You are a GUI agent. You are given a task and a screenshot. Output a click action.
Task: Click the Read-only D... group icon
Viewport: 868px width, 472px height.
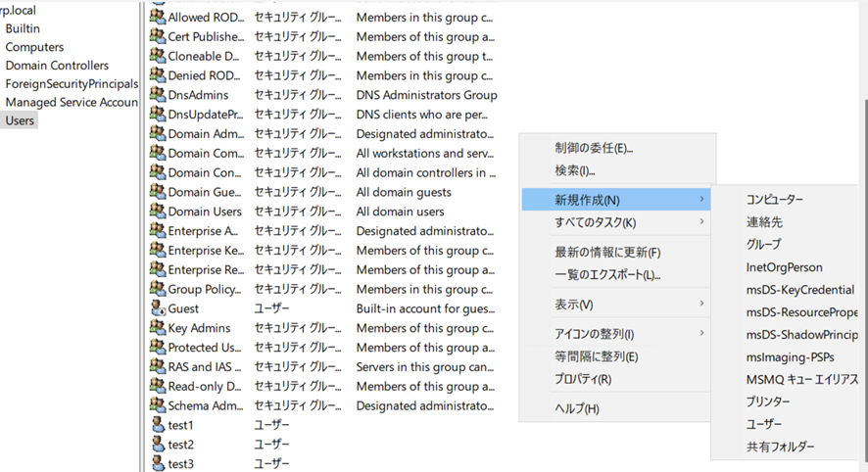coord(158,386)
